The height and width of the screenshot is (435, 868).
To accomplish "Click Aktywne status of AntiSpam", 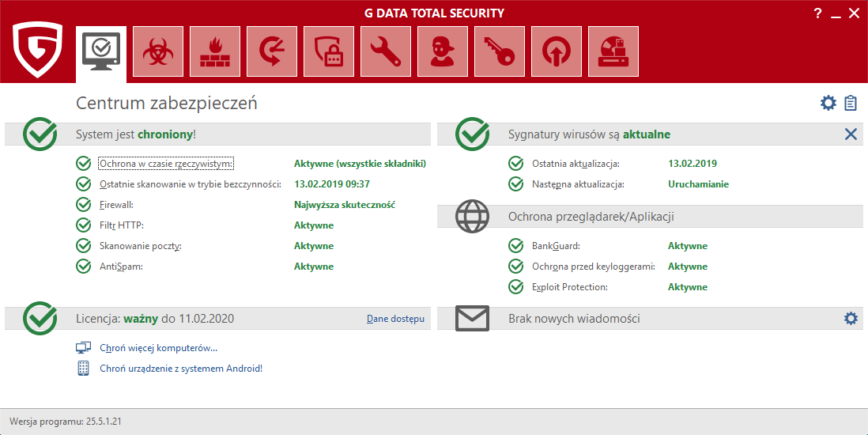I will 314,266.
